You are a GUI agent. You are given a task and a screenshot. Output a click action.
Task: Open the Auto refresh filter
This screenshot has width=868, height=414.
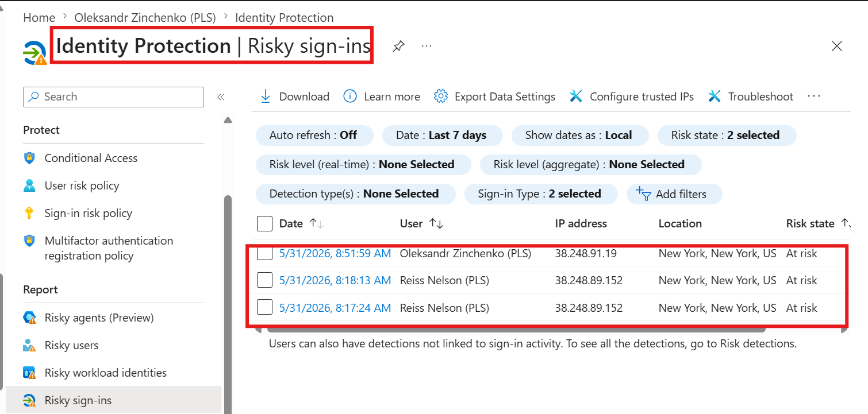coord(313,136)
